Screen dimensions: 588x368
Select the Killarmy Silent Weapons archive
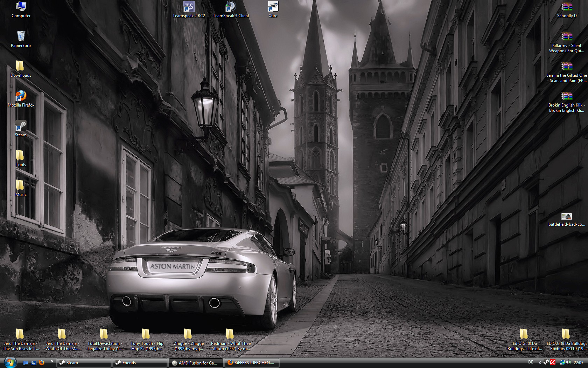pos(567,42)
